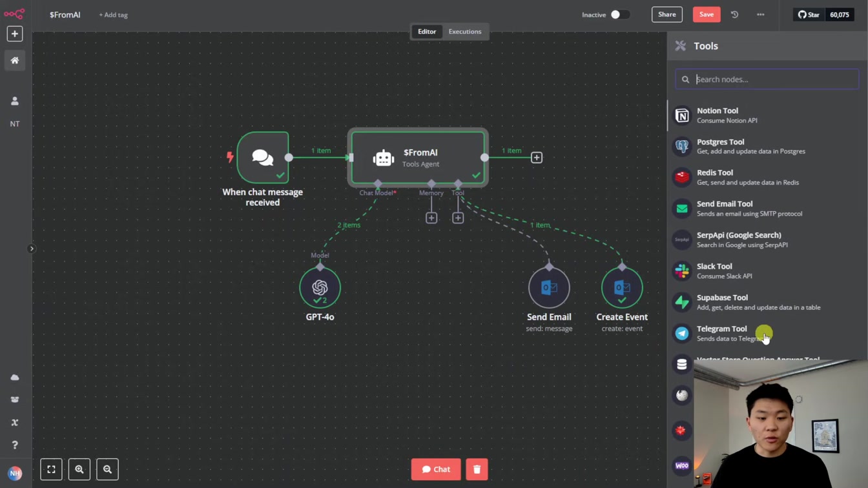Viewport: 868px width, 488px height.
Task: Open the cloud icon in sidebar
Action: 14,377
